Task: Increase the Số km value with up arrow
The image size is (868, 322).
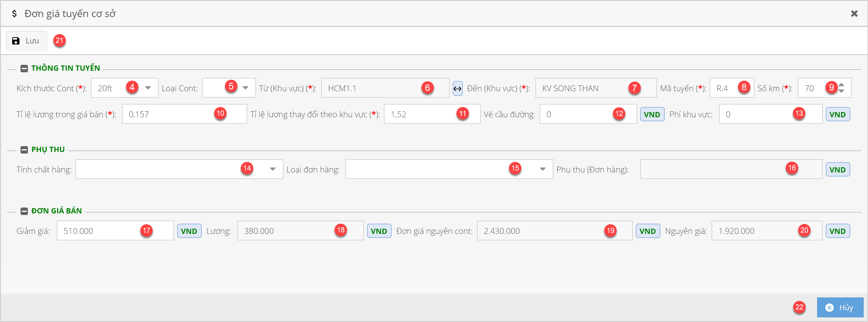Action: coord(841,85)
